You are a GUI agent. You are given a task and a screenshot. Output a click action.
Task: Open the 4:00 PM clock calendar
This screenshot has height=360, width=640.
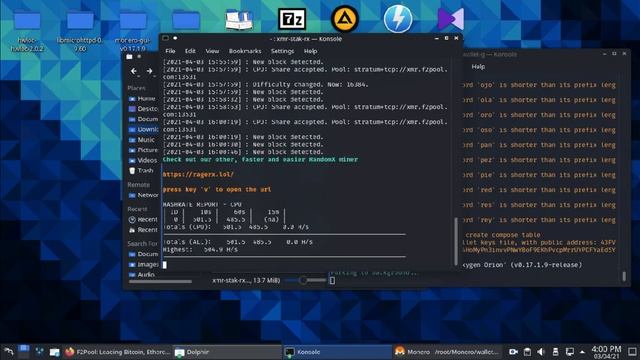pyautogui.click(x=606, y=352)
